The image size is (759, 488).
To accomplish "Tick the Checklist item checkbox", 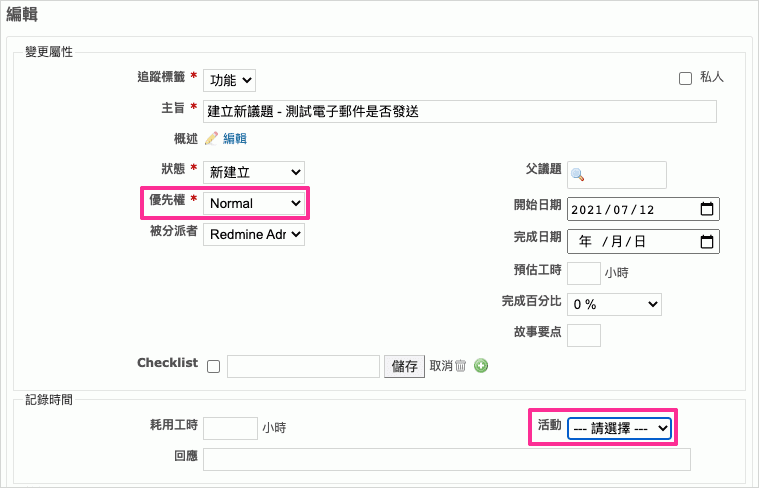I will point(213,366).
